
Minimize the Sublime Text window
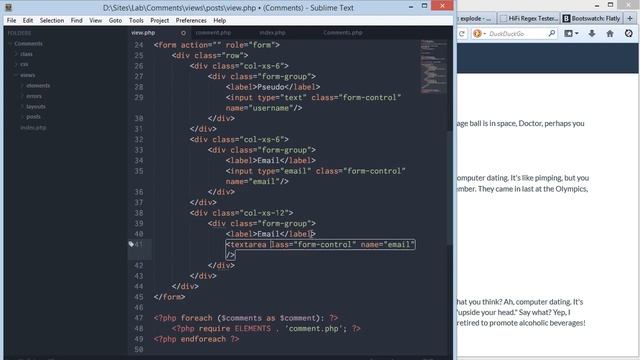[411, 7]
